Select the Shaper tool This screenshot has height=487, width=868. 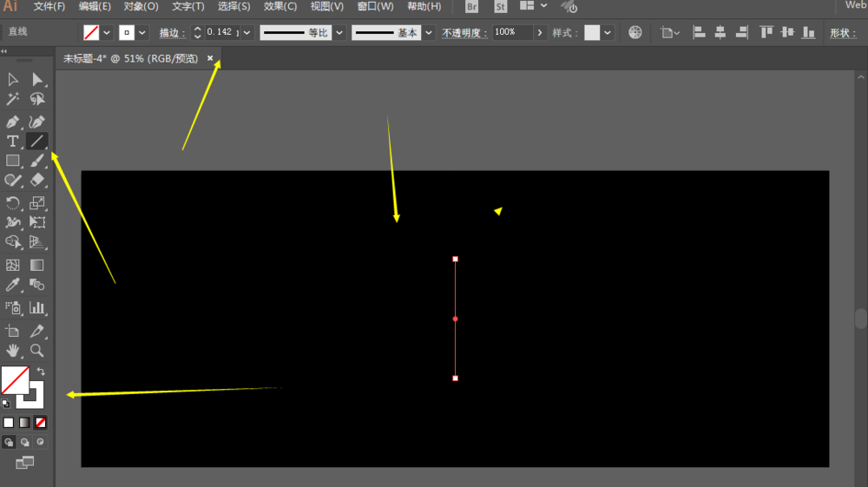13,181
